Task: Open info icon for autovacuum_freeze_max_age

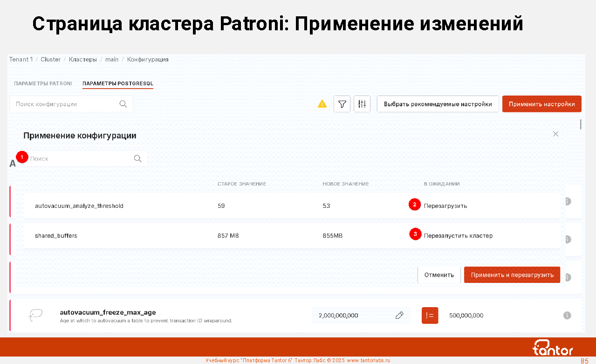Action: [567, 316]
